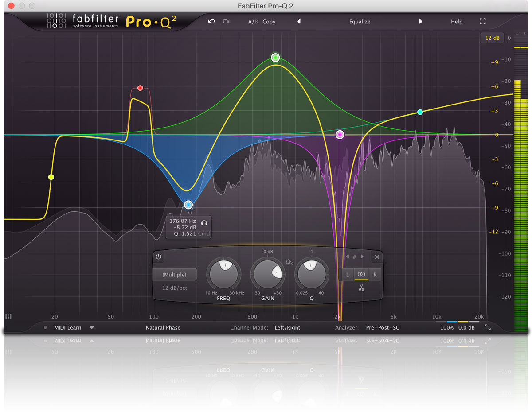Click the Undo arrow icon
This screenshot has width=532, height=412.
point(211,21)
